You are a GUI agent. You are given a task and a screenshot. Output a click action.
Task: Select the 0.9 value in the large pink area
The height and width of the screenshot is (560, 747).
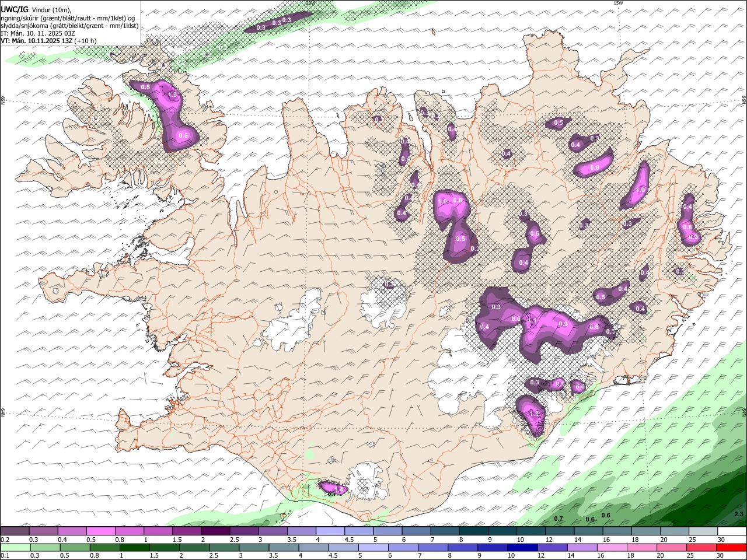click(563, 324)
